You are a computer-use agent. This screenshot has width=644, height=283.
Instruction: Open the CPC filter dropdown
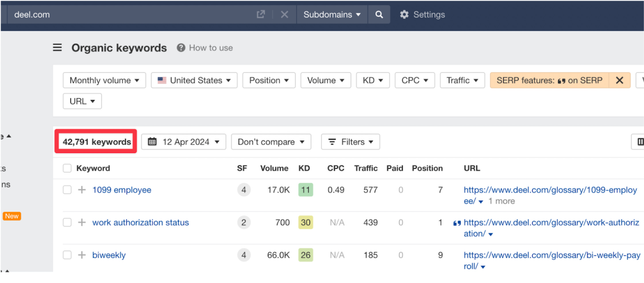tap(415, 80)
